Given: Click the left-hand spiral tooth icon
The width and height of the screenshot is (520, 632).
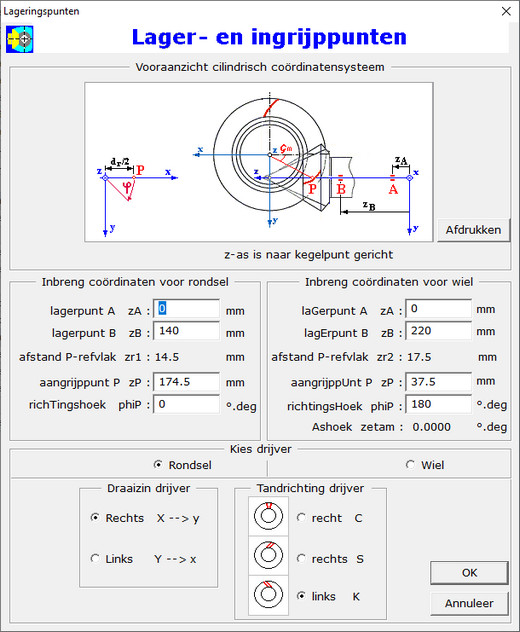Looking at the screenshot, I should 268,595.
